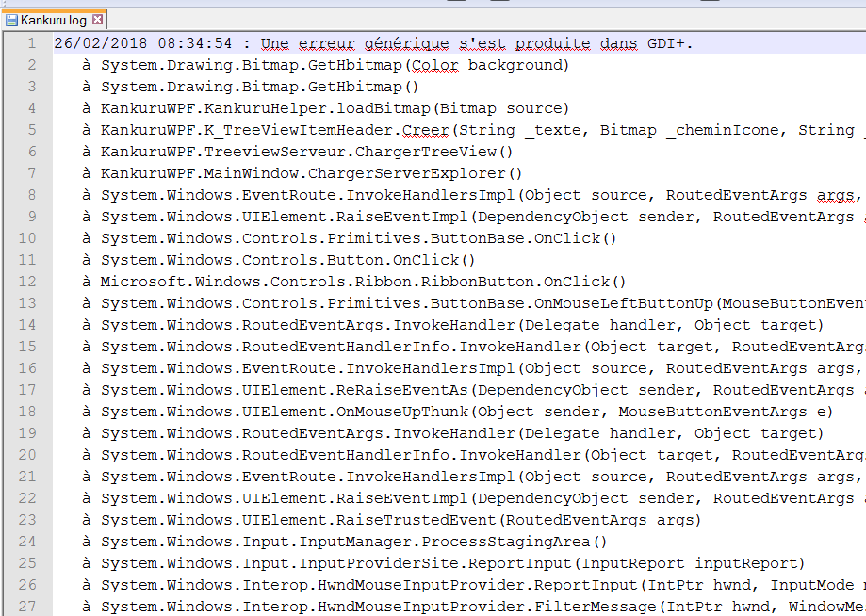Click "System.Windows.UIElement.OnMouseUpThunk" in the trace

click(x=285, y=412)
